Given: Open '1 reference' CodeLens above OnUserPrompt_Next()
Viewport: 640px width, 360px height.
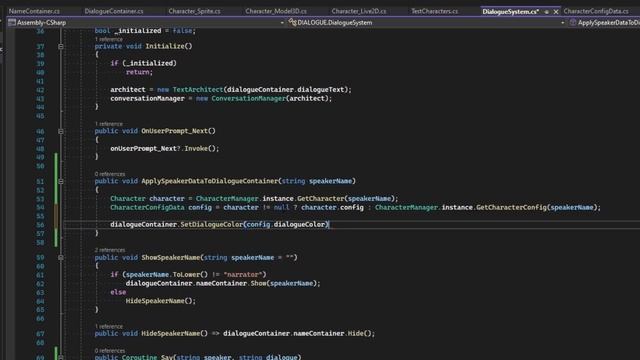Looking at the screenshot, I should pos(109,124).
